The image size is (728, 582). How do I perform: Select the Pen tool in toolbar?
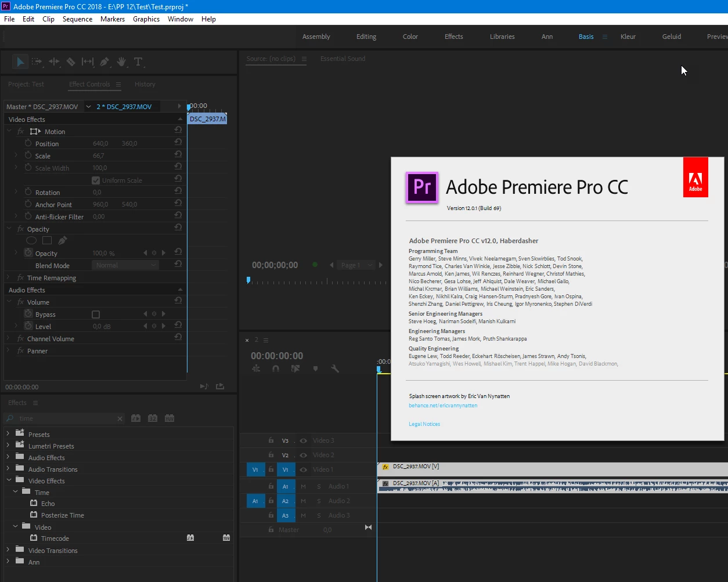[x=104, y=62]
